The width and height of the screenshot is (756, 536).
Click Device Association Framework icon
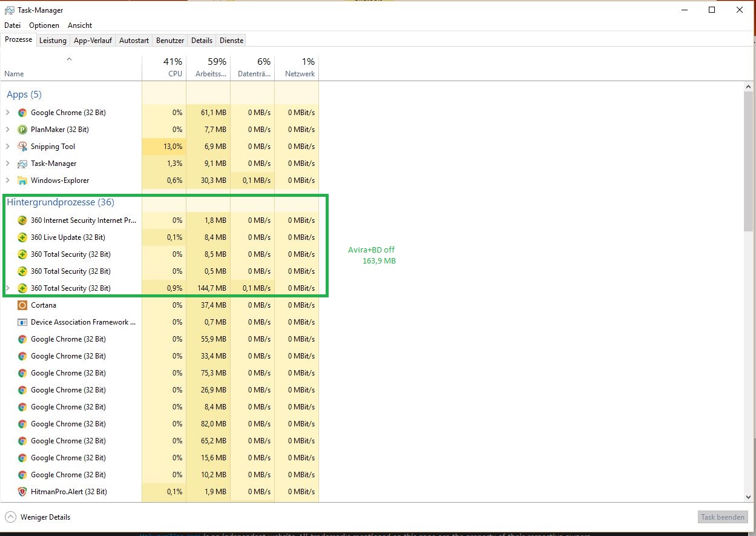click(x=22, y=322)
